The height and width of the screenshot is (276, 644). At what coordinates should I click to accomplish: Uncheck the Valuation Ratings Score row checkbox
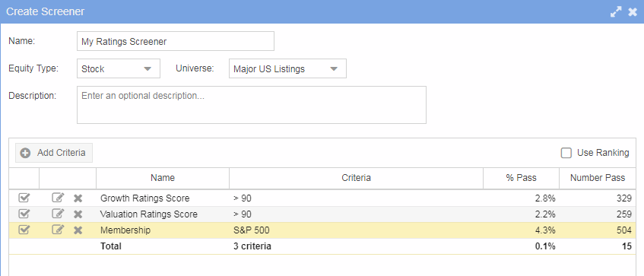(24, 214)
